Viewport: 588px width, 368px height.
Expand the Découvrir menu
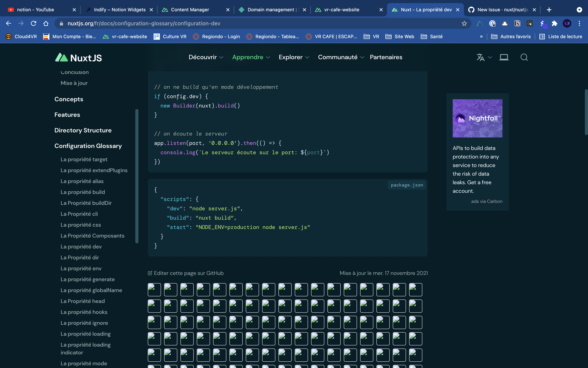[206, 57]
